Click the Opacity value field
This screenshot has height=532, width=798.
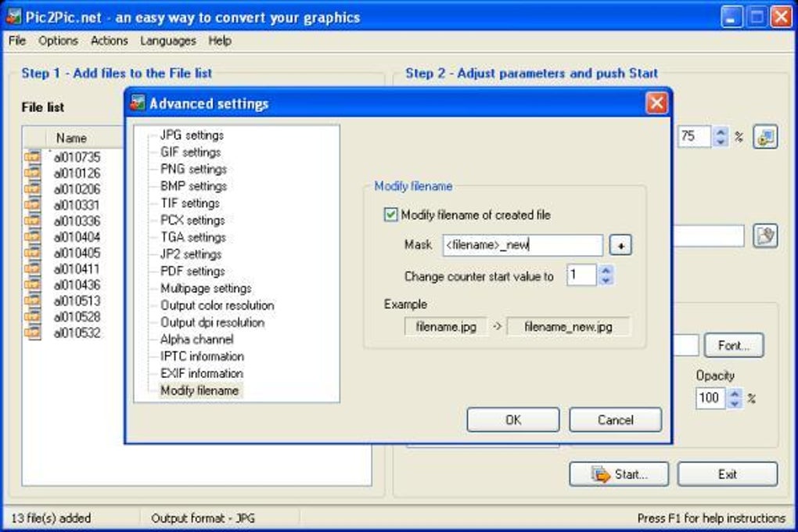point(710,397)
